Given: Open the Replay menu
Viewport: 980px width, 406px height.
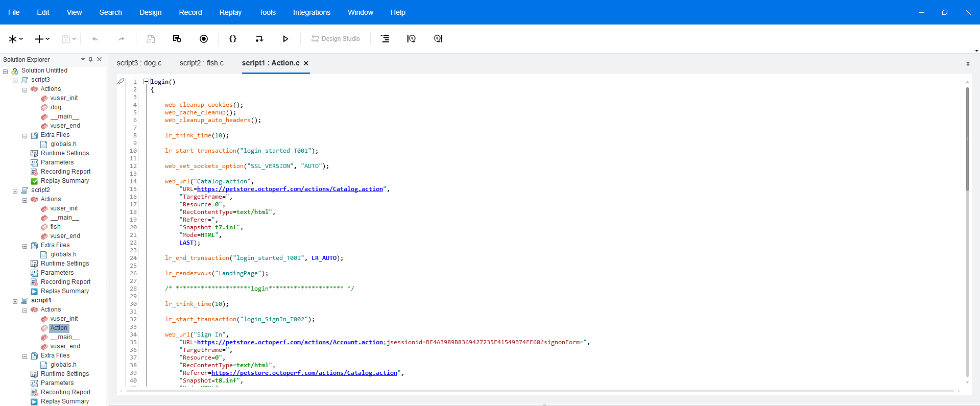Looking at the screenshot, I should 230,12.
